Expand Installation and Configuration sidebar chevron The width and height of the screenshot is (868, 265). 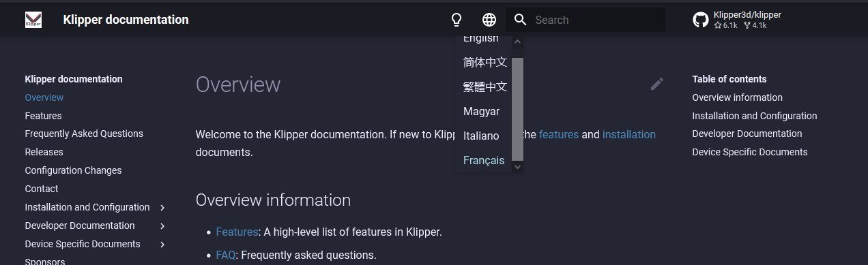pos(162,207)
